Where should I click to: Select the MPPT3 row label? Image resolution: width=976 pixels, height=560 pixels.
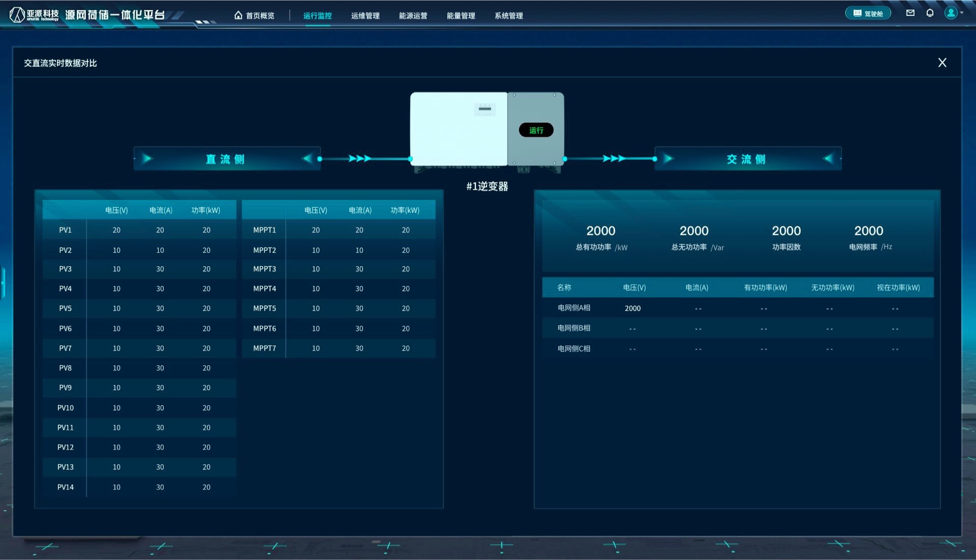[264, 269]
